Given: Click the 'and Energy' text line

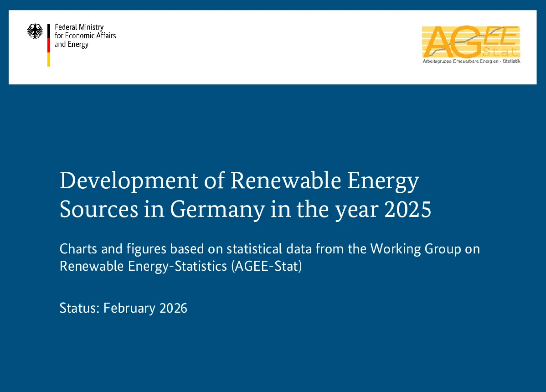Looking at the screenshot, I should 72,45.
